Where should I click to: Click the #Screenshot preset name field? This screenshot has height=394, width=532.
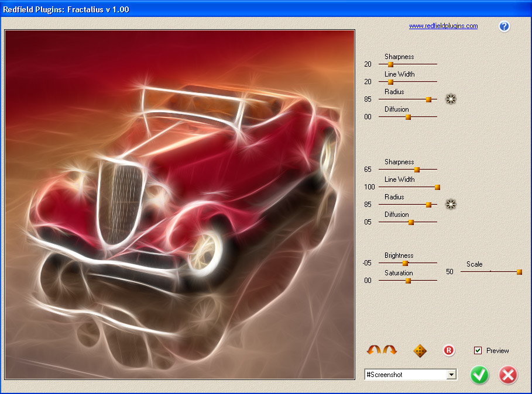click(x=404, y=375)
